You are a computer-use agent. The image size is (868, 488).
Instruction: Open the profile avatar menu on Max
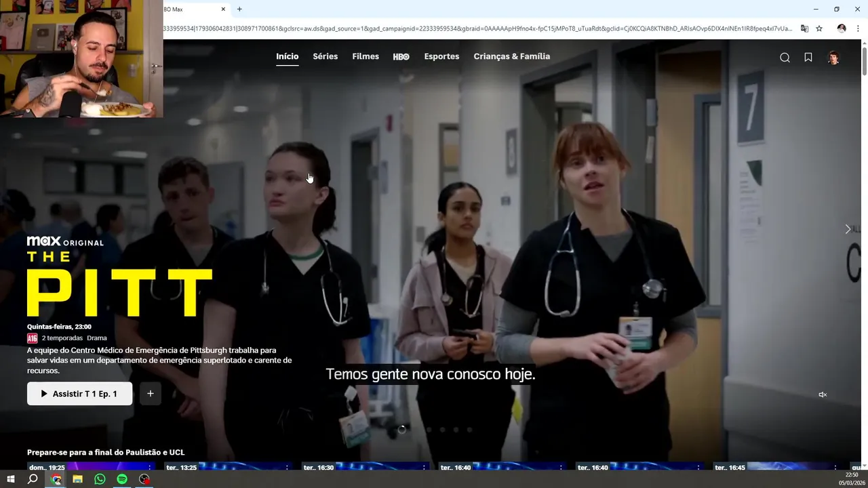coord(833,58)
